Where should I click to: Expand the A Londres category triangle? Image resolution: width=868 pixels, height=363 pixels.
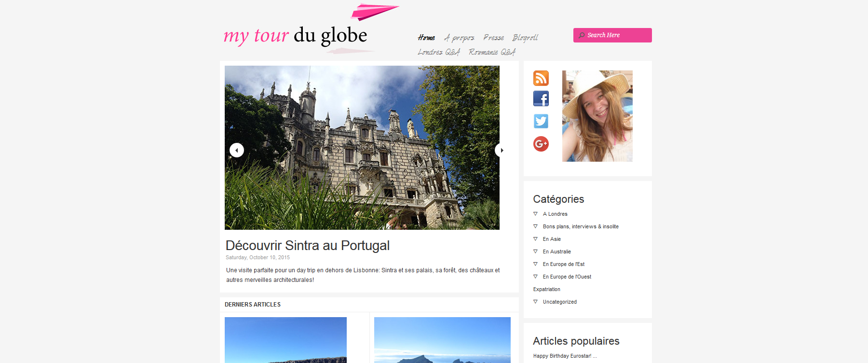point(535,213)
